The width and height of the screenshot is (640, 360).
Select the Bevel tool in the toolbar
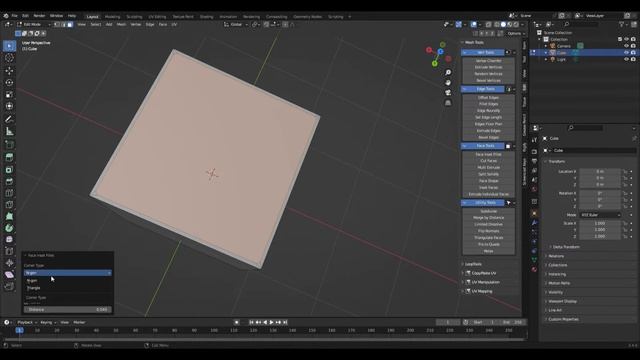pos(9,181)
